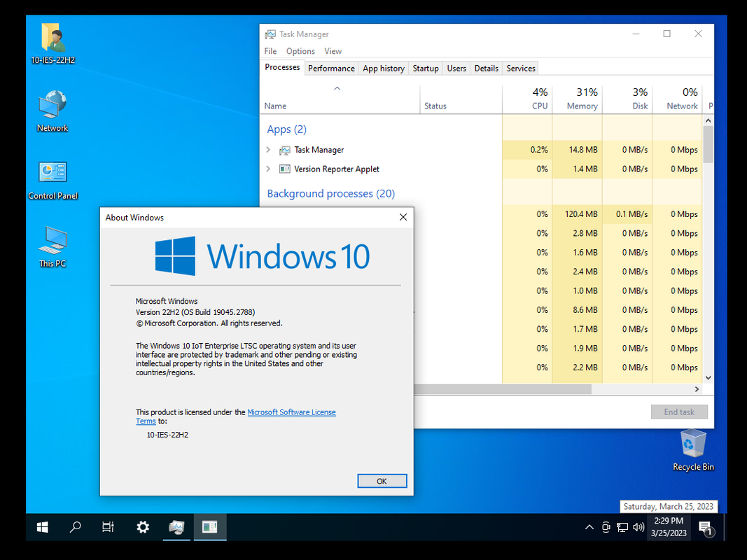Click the Apps (2) group heading
The height and width of the screenshot is (560, 747).
click(x=287, y=129)
